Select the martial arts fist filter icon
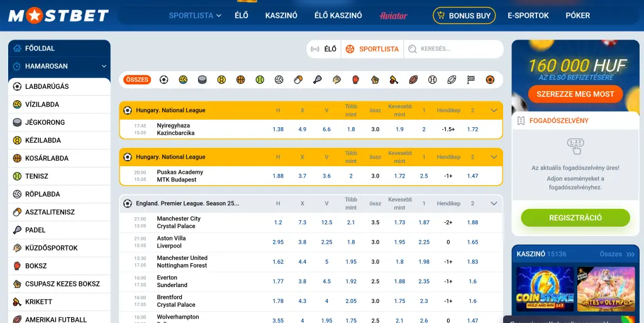Viewport: 644px width, 323px height. point(337,80)
